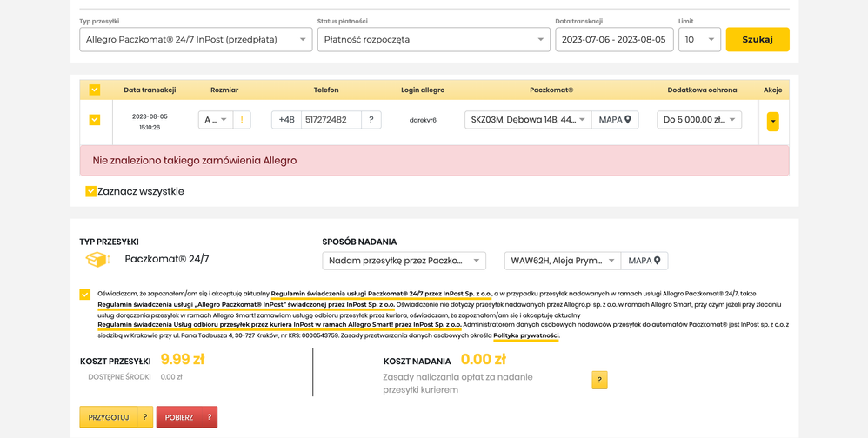Image resolution: width=868 pixels, height=438 pixels.
Task: Click help icon for koszt nadania rules
Action: (x=599, y=380)
